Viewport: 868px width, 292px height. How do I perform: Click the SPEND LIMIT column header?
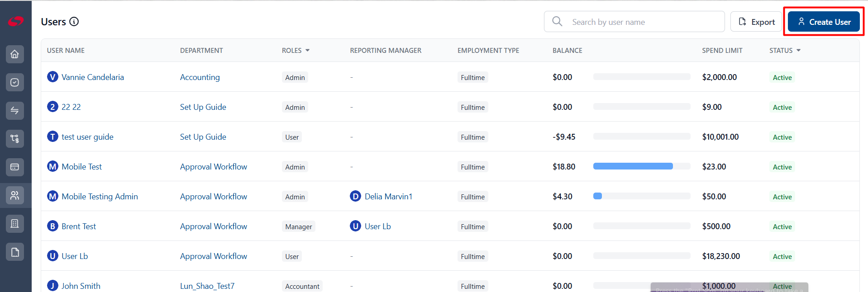tap(722, 50)
